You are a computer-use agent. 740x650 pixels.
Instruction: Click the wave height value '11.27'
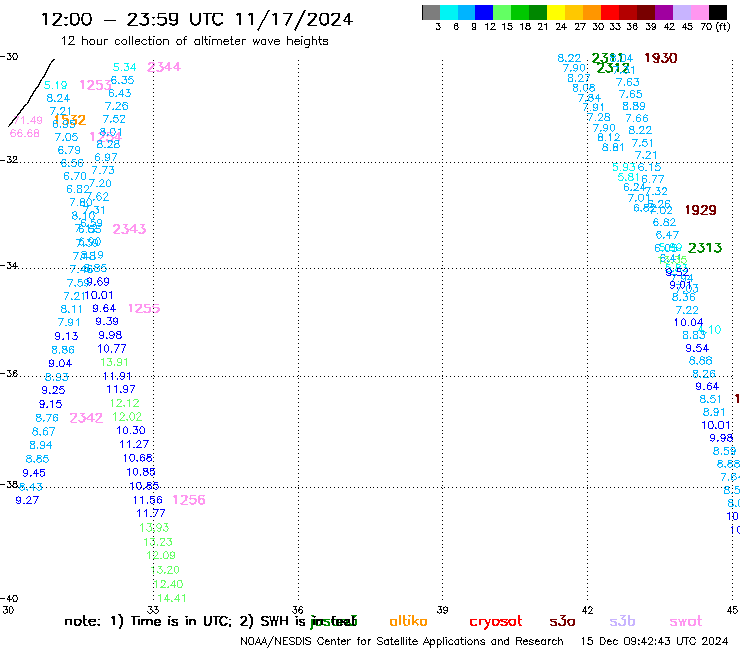pos(134,444)
